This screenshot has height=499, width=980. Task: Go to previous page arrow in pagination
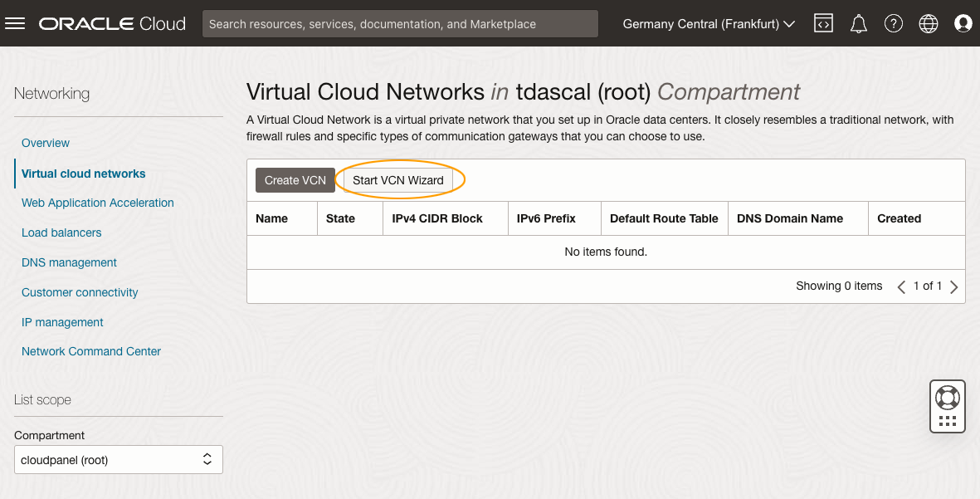901,286
